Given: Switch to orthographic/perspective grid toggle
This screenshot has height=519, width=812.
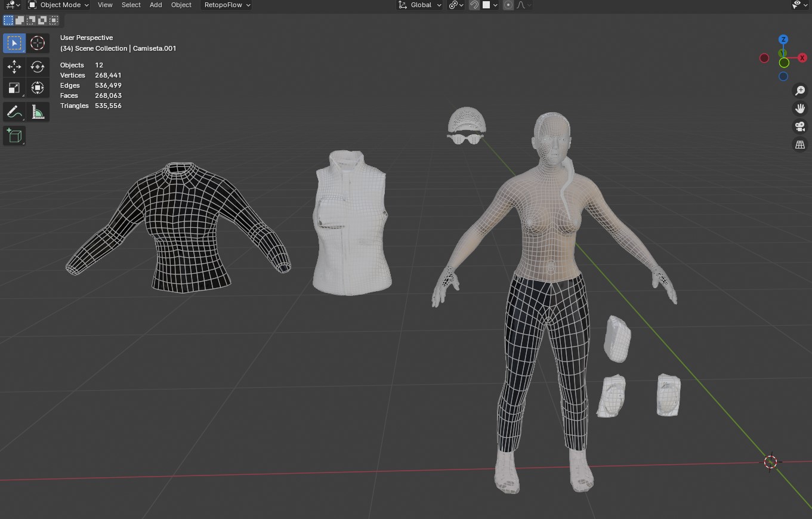Looking at the screenshot, I should point(799,144).
